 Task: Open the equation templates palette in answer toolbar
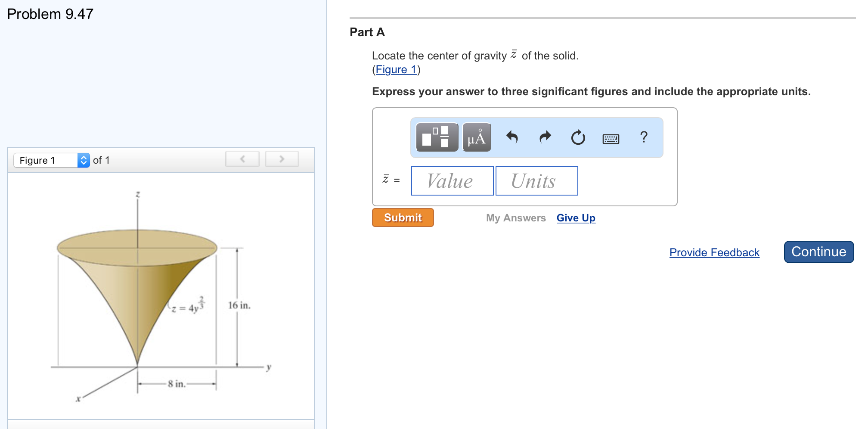click(x=436, y=137)
